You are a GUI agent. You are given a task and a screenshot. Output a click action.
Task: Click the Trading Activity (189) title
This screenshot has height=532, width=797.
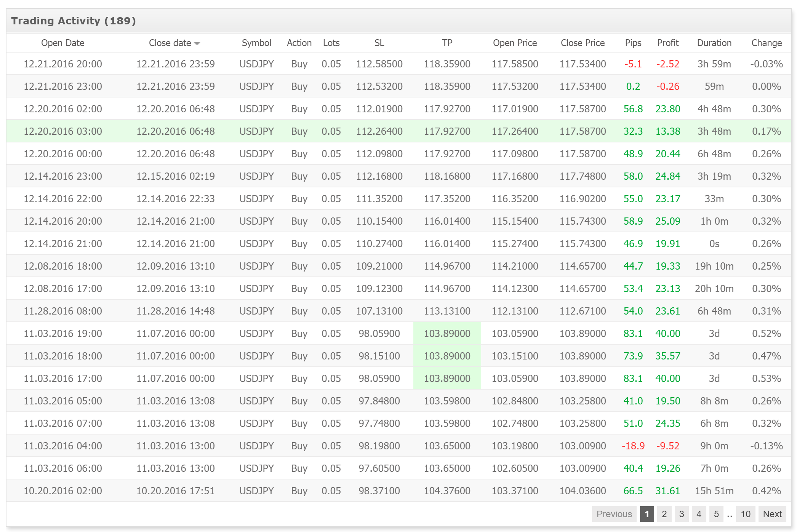[74, 21]
